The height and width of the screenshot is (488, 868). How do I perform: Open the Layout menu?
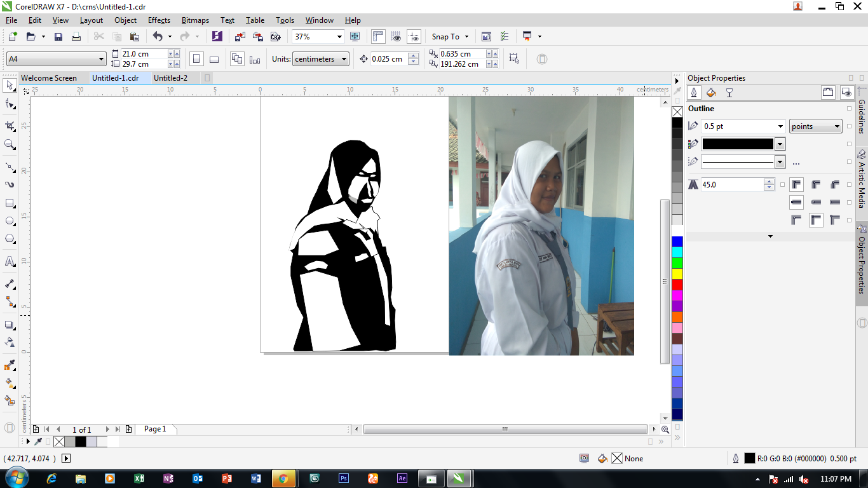[x=92, y=20]
